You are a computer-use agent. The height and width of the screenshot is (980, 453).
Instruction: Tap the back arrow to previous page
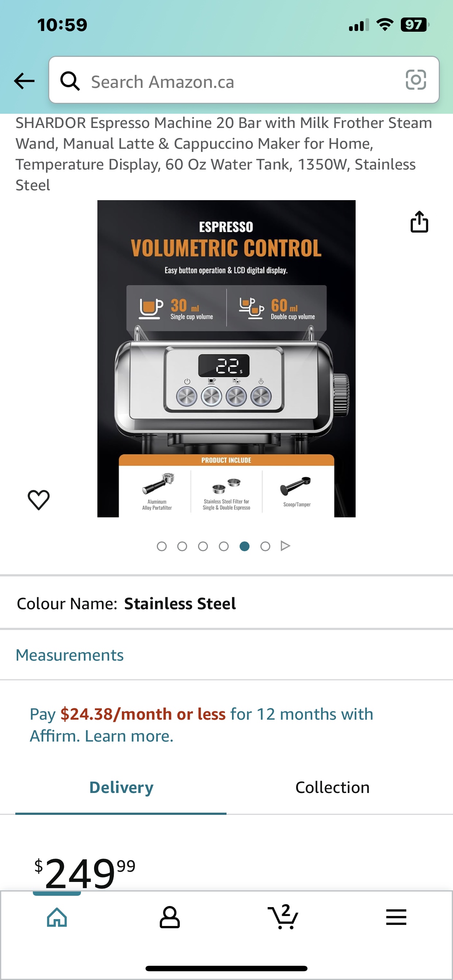click(24, 81)
